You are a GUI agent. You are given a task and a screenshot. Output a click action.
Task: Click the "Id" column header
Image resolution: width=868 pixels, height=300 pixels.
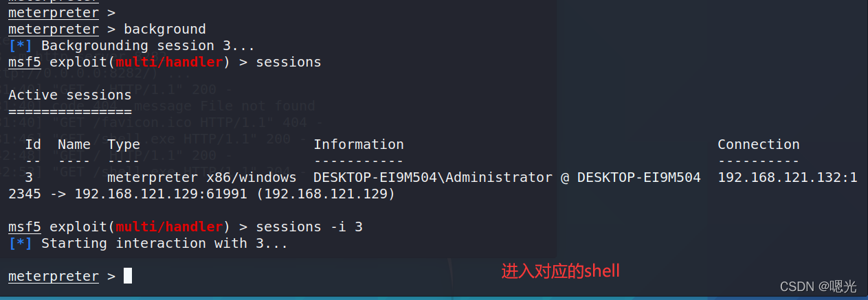point(32,144)
